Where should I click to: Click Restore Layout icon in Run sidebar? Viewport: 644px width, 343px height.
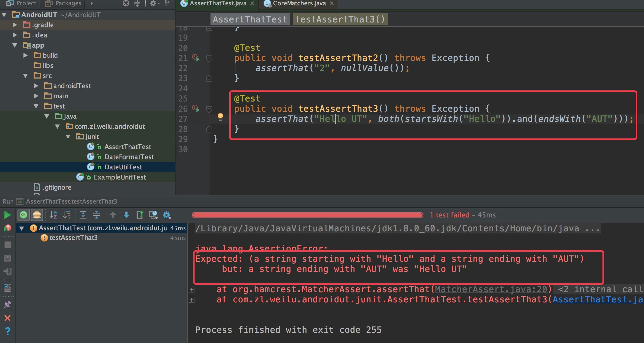click(x=7, y=288)
